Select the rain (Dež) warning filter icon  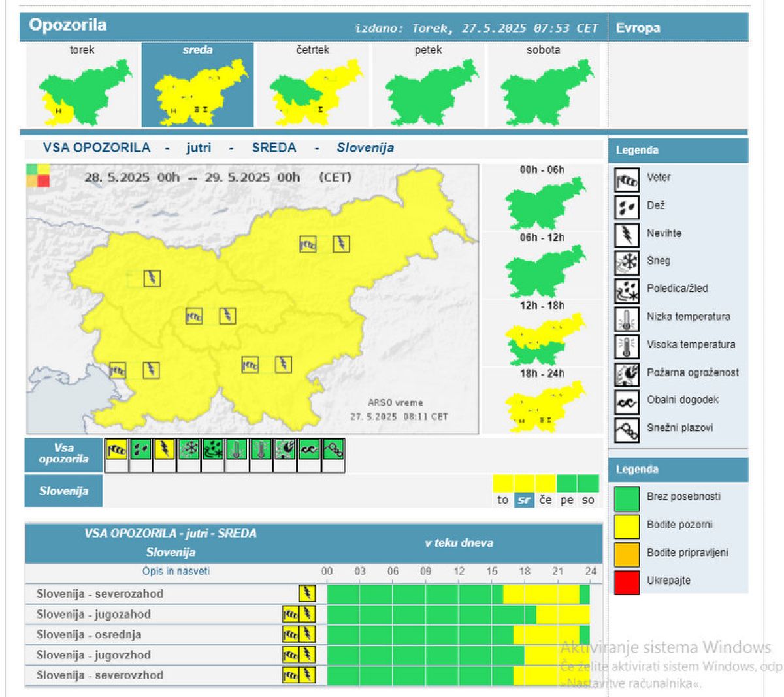click(x=141, y=449)
